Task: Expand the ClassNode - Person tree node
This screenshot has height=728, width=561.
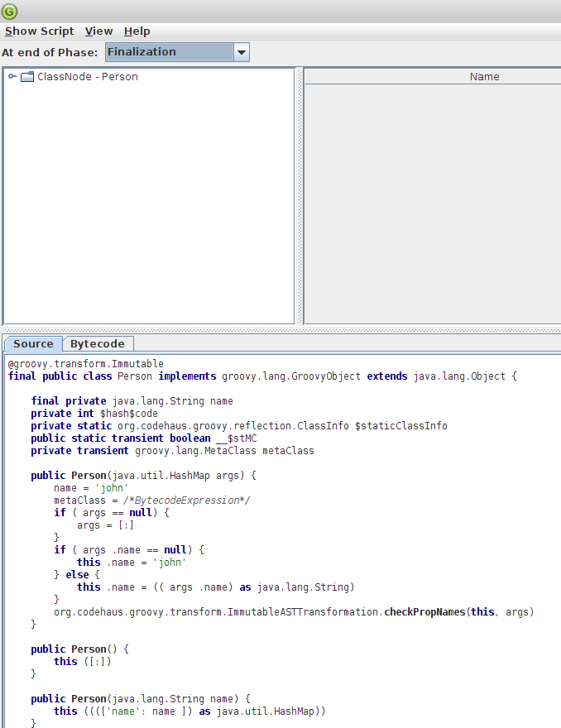Action: [12, 76]
